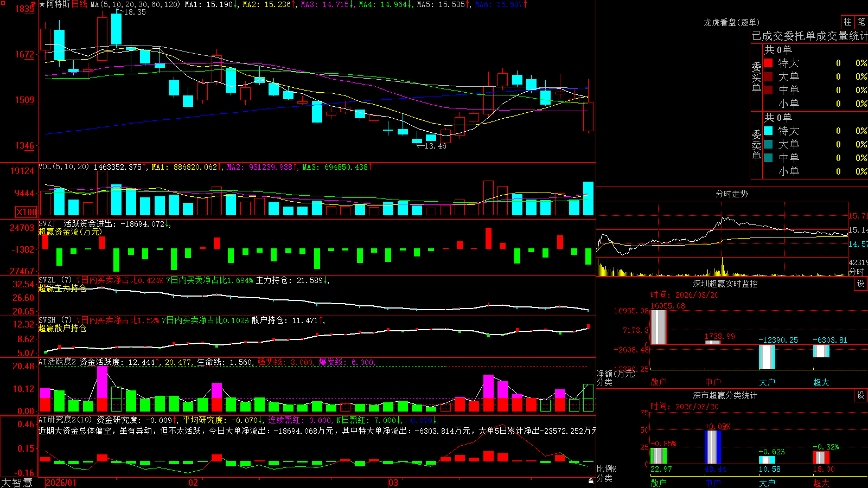Click the MA(5,10,20,30,60,120) indicator label
This screenshot has width=868, height=488.
point(135,4)
